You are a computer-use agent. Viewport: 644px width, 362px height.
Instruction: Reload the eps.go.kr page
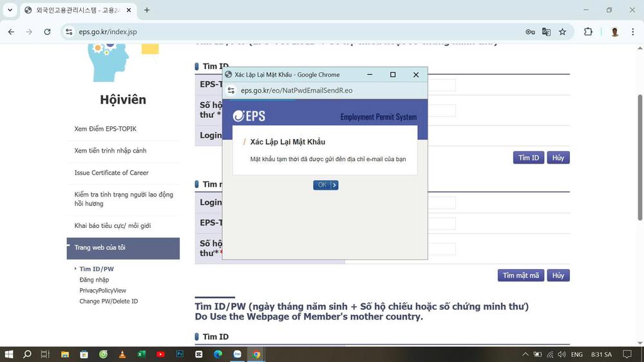pyautogui.click(x=47, y=32)
